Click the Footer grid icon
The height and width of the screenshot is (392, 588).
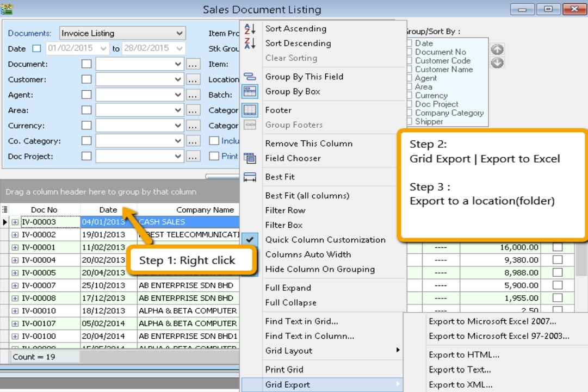(x=250, y=110)
